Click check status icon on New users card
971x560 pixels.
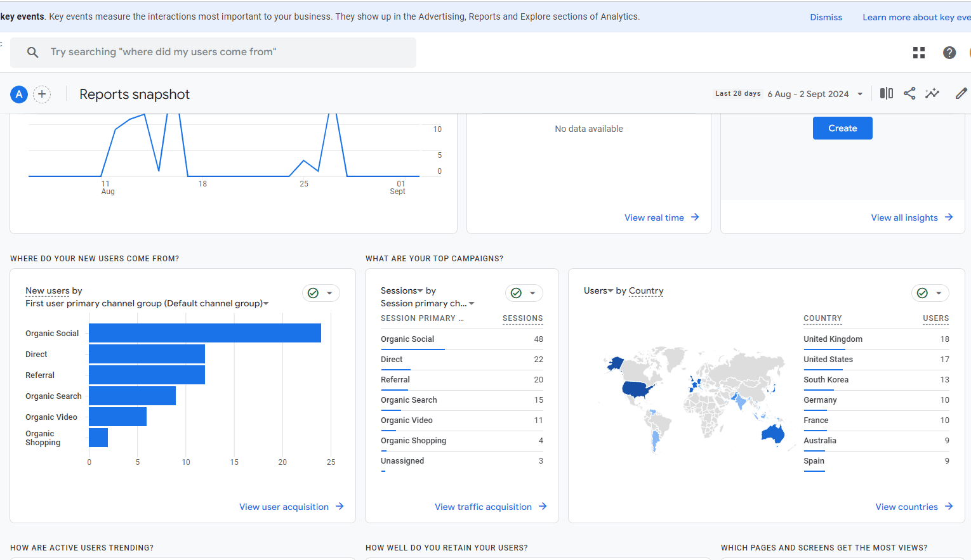pyautogui.click(x=313, y=293)
